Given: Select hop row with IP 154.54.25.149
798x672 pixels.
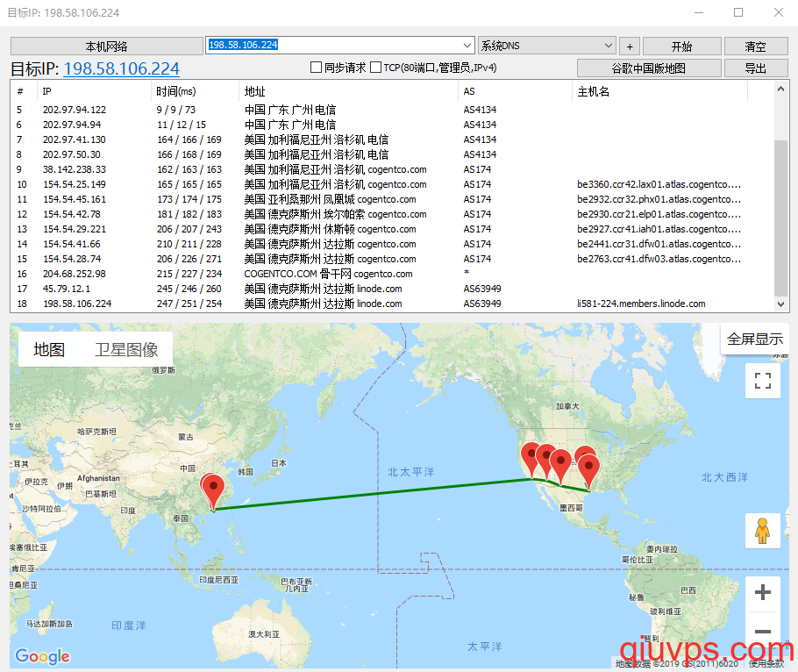Looking at the screenshot, I should click(x=392, y=184).
